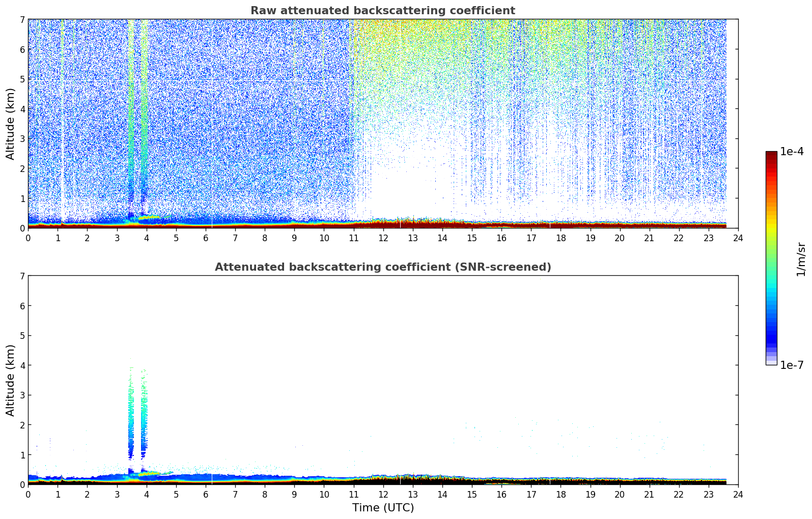Click altitude tick "5" on the upper plot
Screen dimensions: 812x519
(x=22, y=79)
